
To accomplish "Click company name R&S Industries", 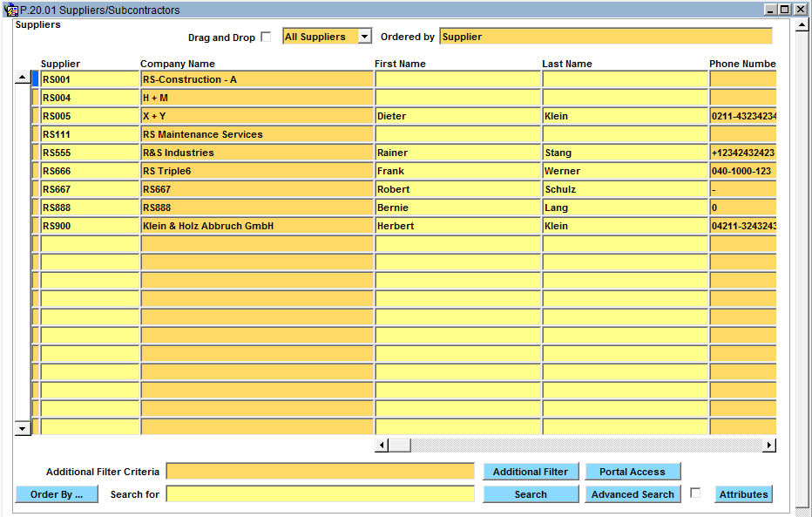I will pyautogui.click(x=257, y=153).
